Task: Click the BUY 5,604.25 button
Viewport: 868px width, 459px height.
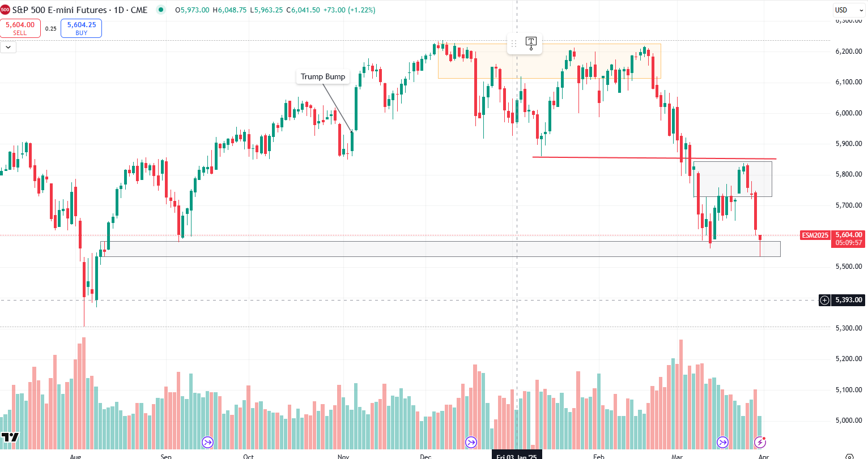Action: (82, 28)
